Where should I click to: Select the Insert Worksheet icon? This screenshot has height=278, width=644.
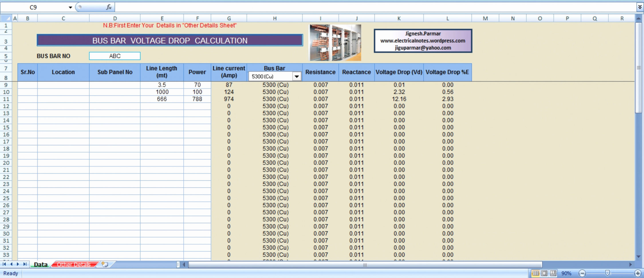pos(105,264)
